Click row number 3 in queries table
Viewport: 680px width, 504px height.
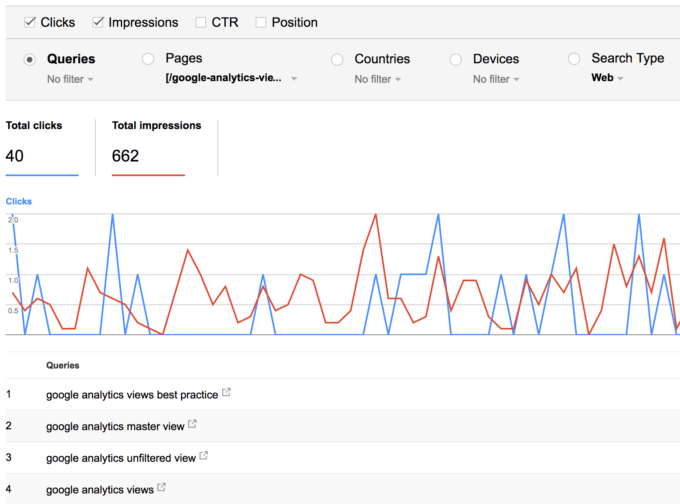coord(9,458)
